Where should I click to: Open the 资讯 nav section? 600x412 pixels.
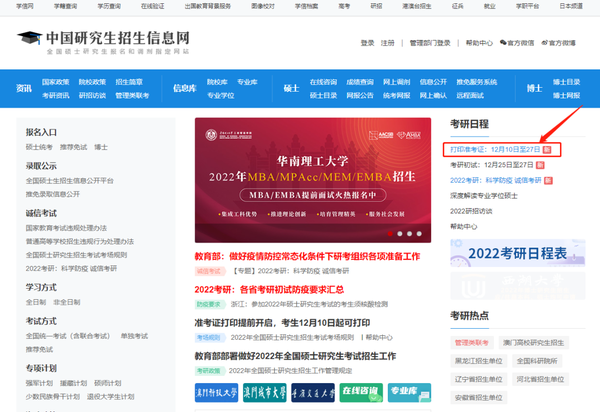coord(24,88)
